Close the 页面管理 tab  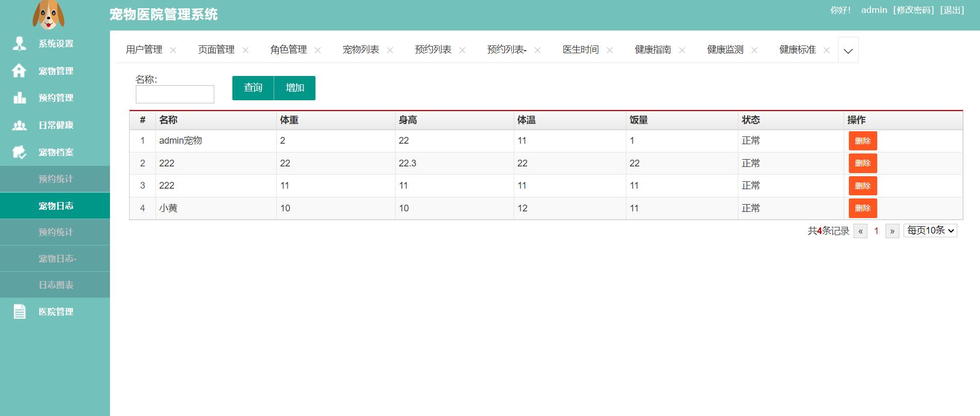245,50
